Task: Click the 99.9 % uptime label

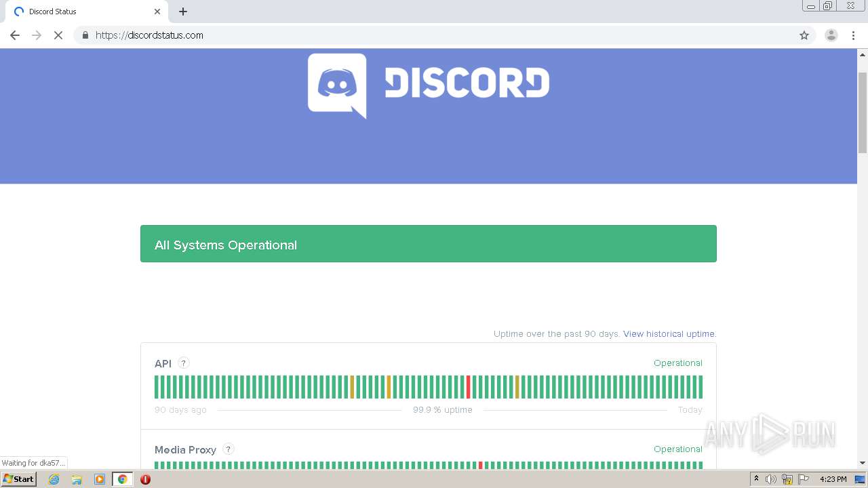Action: [x=442, y=410]
